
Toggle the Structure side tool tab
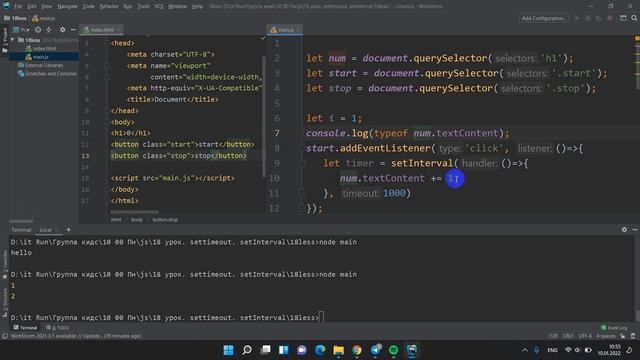tap(5, 303)
